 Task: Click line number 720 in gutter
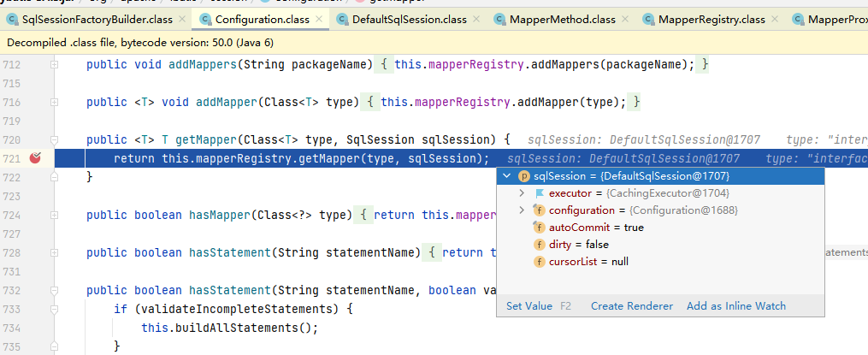point(11,139)
